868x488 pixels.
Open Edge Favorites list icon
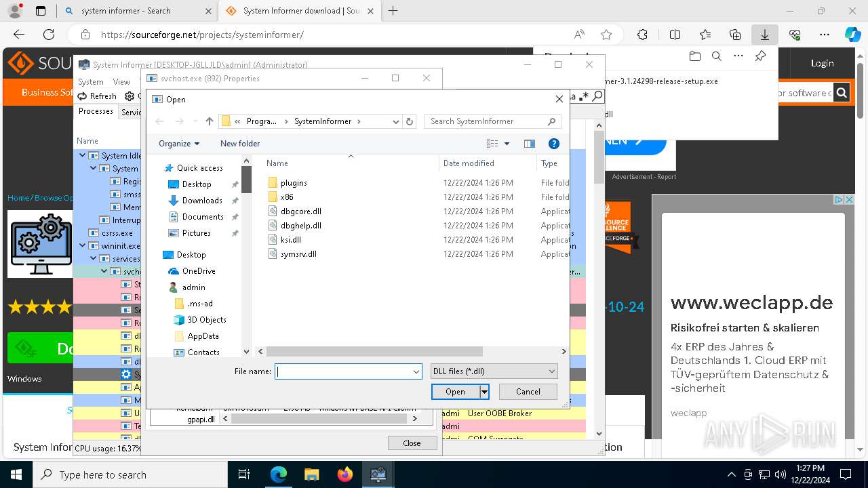coord(705,35)
